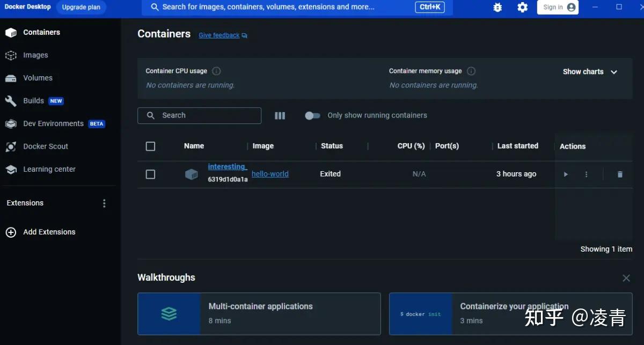The image size is (644, 345).
Task: Click the 3 hours ago cell
Action: coord(516,174)
